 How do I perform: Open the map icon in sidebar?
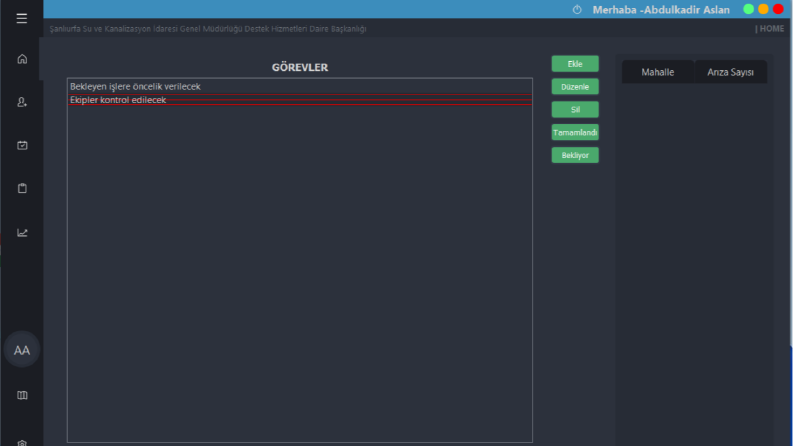(x=22, y=395)
